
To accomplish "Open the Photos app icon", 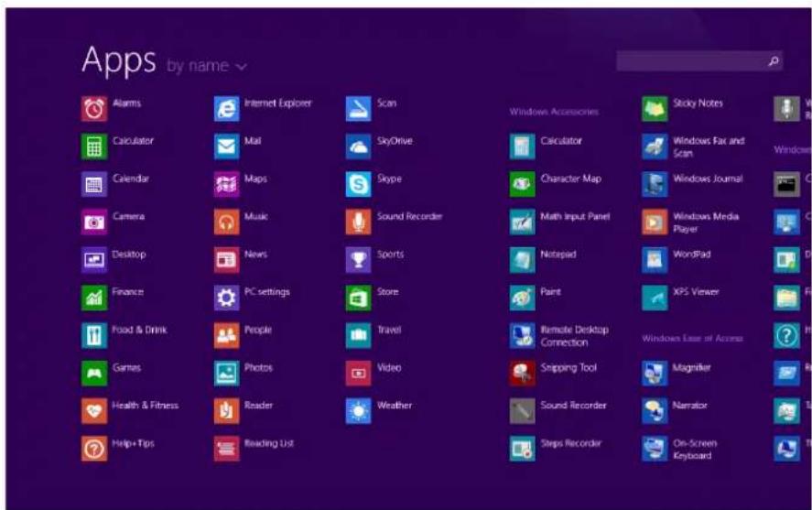I will 227,374.
